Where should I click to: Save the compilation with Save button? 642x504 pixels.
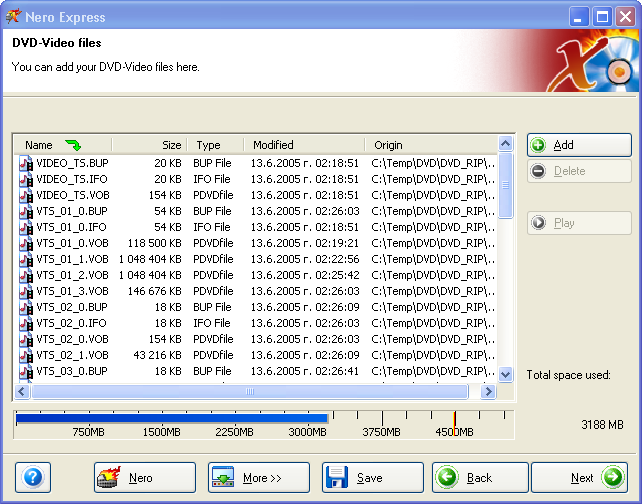[x=373, y=477]
